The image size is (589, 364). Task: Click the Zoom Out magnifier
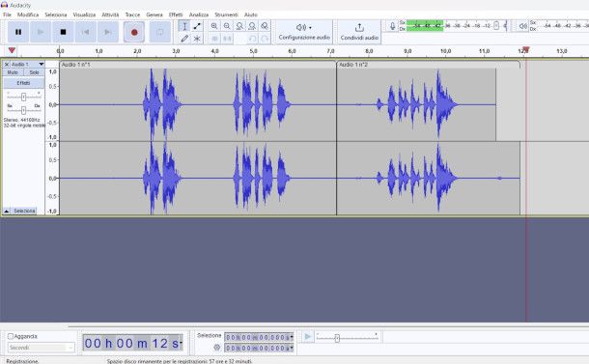tap(227, 26)
